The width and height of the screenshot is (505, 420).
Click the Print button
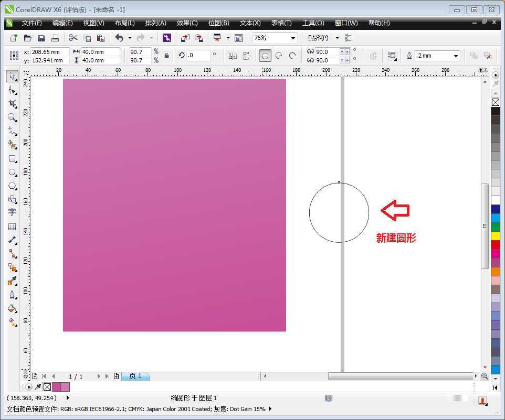(x=54, y=37)
